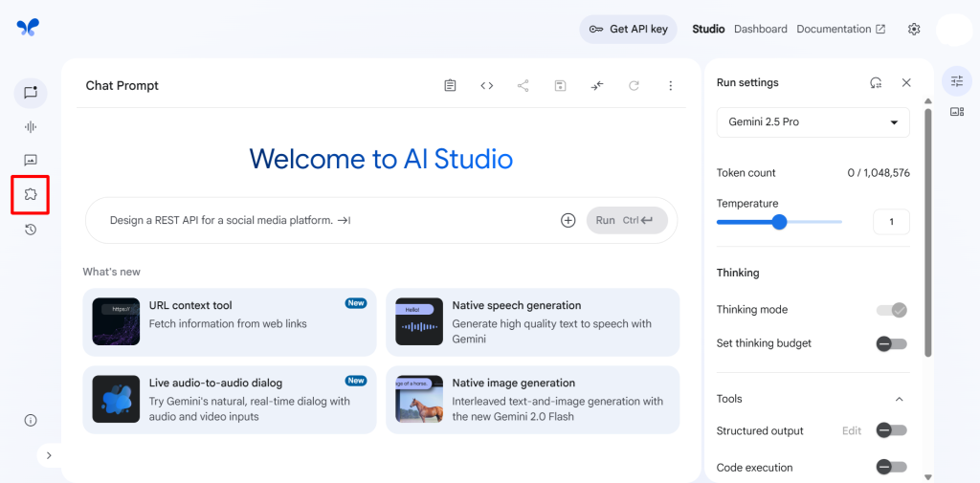
Task: Click the info circle icon in sidebar
Action: (x=31, y=421)
